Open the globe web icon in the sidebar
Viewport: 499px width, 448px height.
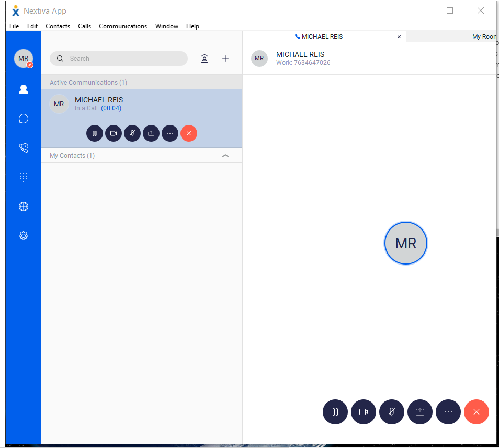tap(24, 206)
